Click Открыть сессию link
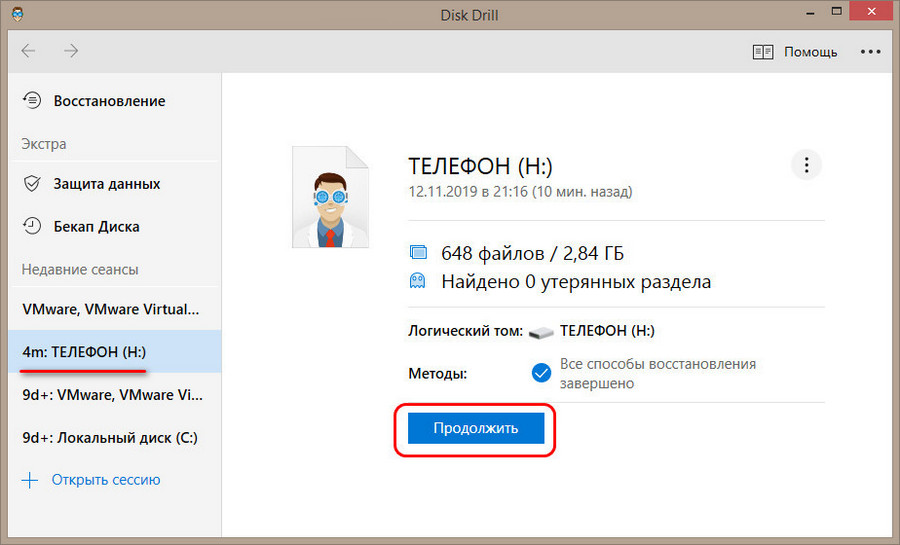900x545 pixels. (x=106, y=480)
